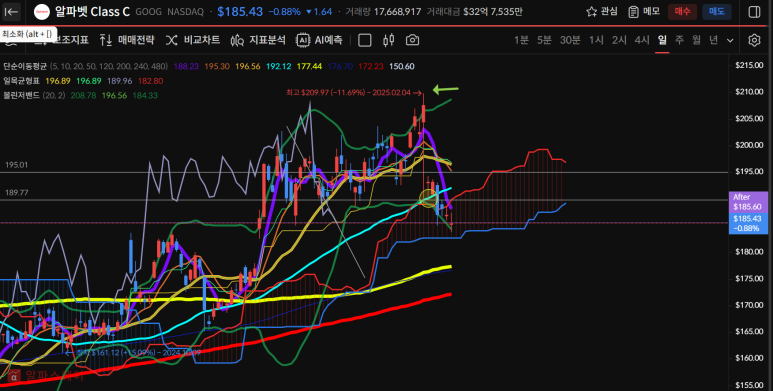The width and height of the screenshot is (773, 391).
Task: Click the blue 매도 sell button
Action: [x=716, y=11]
